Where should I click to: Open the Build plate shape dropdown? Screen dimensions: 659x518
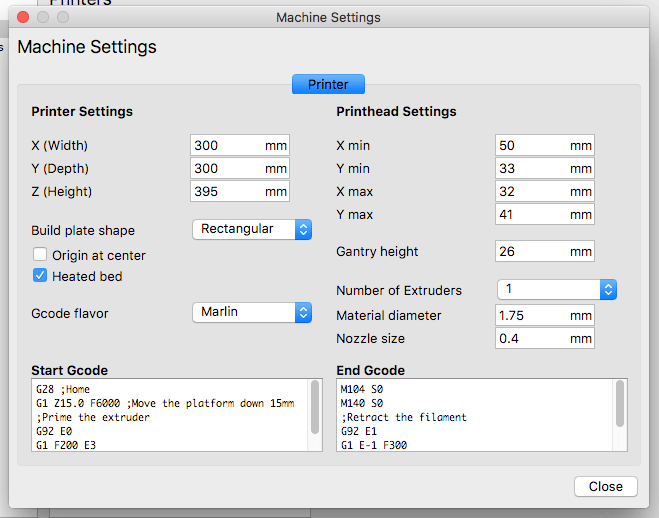click(252, 229)
